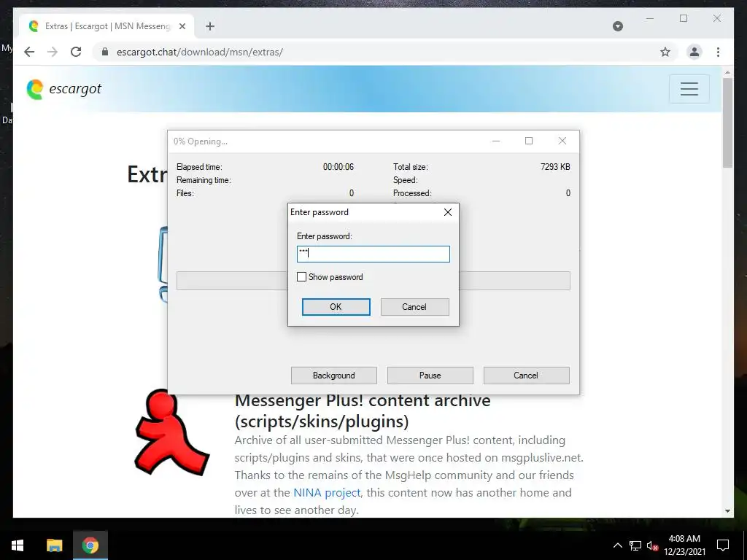Image resolution: width=747 pixels, height=560 pixels.
Task: Open the network tray icon
Action: point(635,545)
